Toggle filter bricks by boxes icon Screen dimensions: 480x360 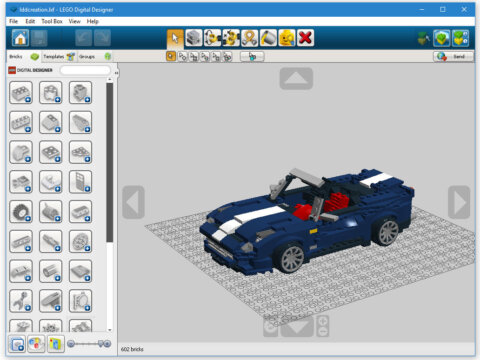(x=17, y=344)
